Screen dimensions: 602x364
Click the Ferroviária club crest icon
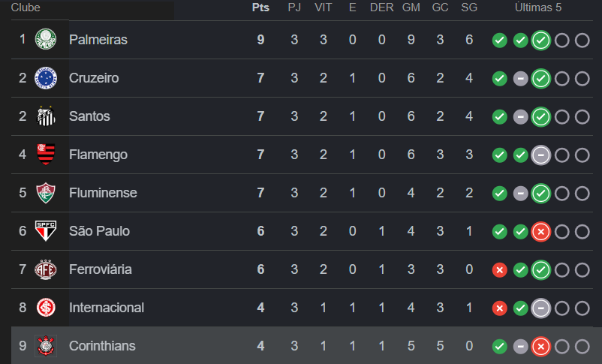pos(46,269)
